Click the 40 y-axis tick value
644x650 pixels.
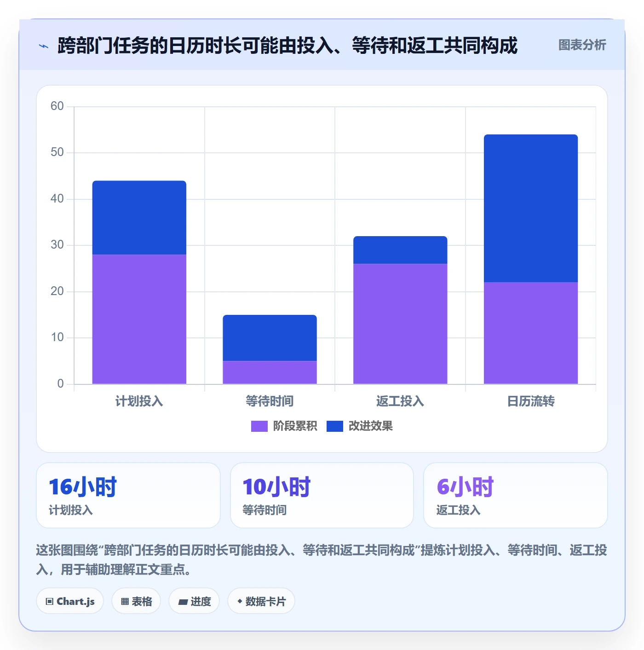[57, 199]
